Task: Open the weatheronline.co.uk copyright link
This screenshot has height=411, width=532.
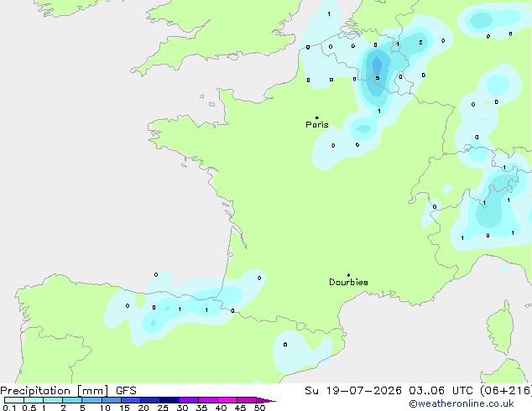Action: click(462, 403)
